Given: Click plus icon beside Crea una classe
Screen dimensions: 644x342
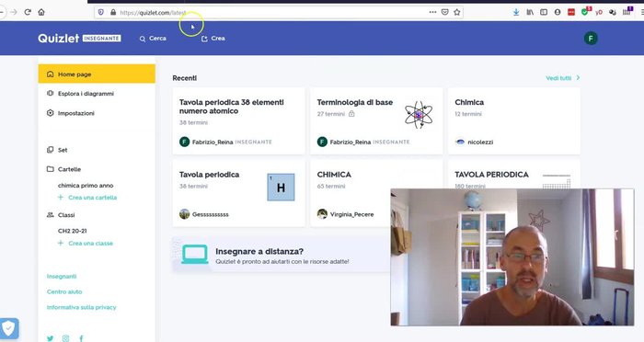Looking at the screenshot, I should coord(61,243).
